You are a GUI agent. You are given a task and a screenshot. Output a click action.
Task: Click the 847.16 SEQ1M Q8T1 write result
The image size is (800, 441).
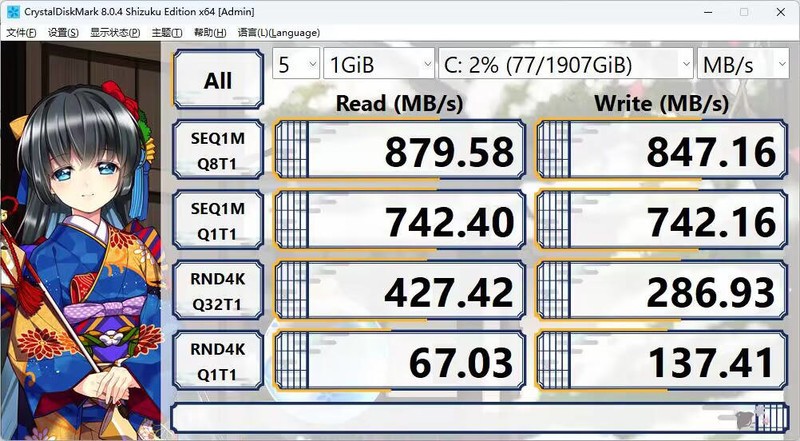point(662,150)
